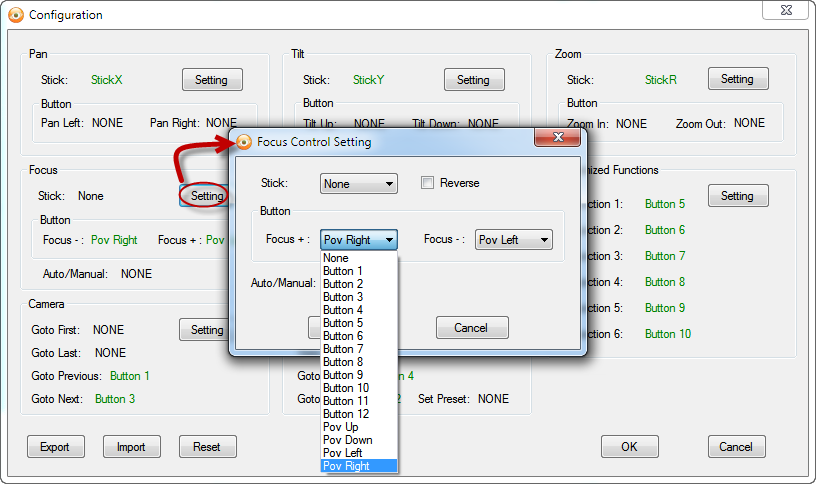The height and width of the screenshot is (484, 816).
Task: Pick Button 5 in the dropdown list
Action: (359, 323)
